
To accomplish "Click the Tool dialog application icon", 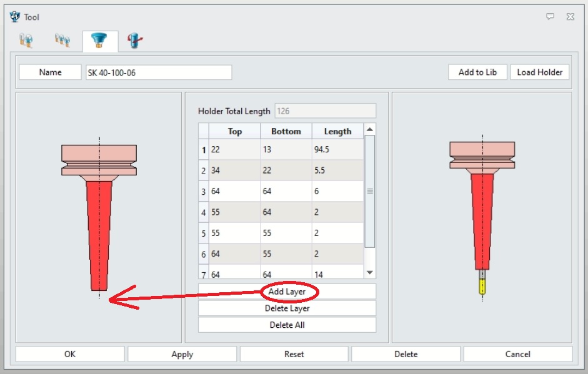I will (14, 17).
